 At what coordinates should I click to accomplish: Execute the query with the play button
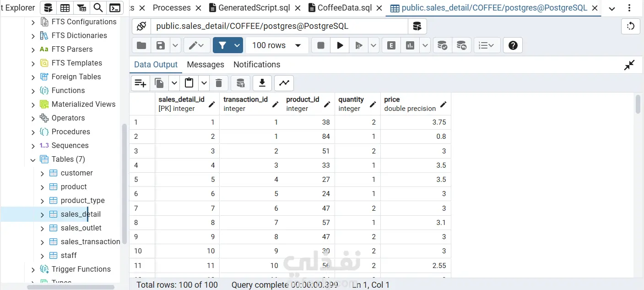(340, 45)
